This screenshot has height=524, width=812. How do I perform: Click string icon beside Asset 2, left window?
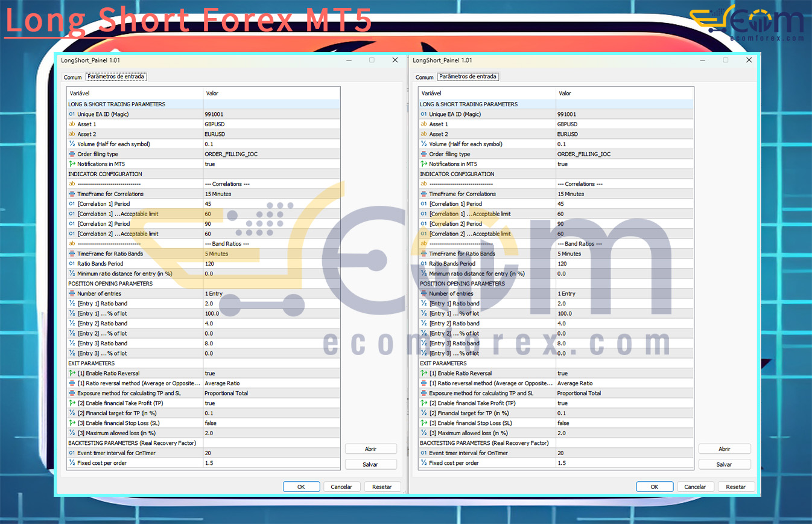point(72,134)
